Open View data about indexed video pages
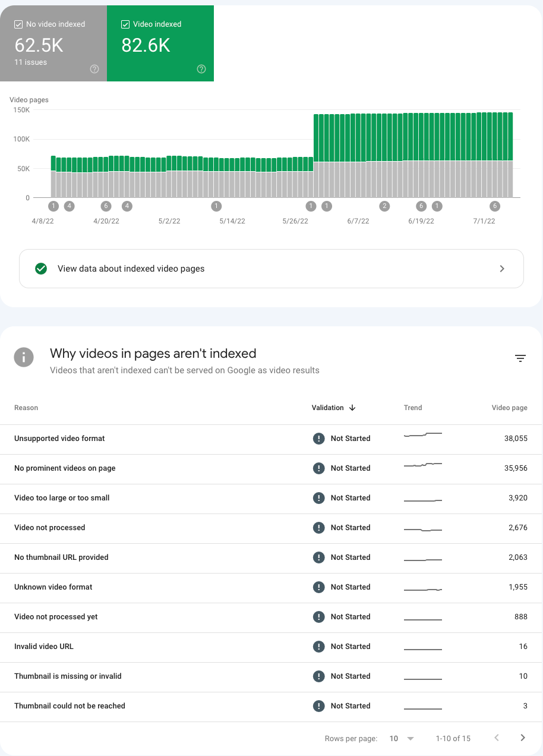543x756 pixels. point(271,269)
